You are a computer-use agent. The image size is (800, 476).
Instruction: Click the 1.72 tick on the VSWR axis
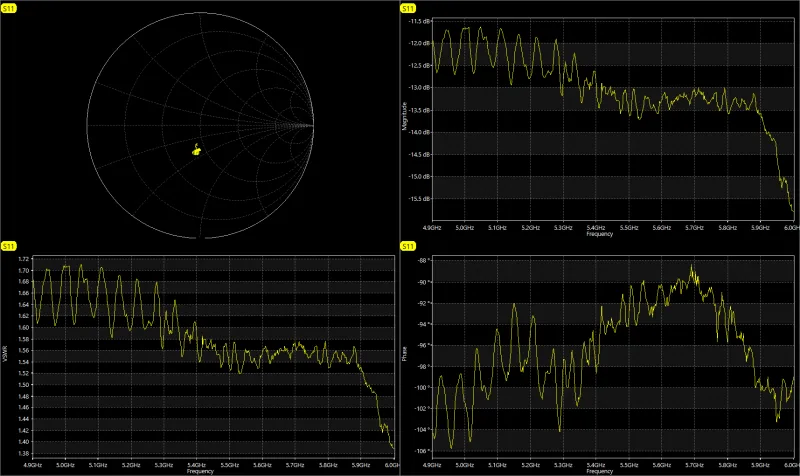pos(23,259)
